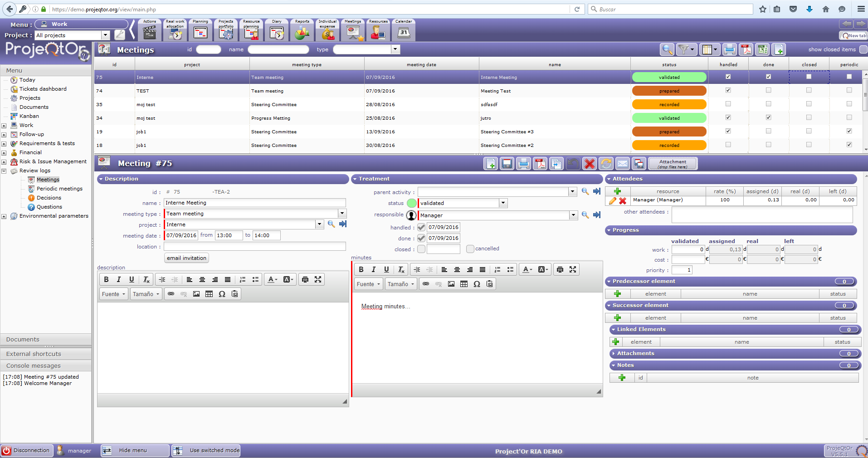This screenshot has height=458, width=868.
Task: Export meetings list to CSV
Action: (763, 49)
